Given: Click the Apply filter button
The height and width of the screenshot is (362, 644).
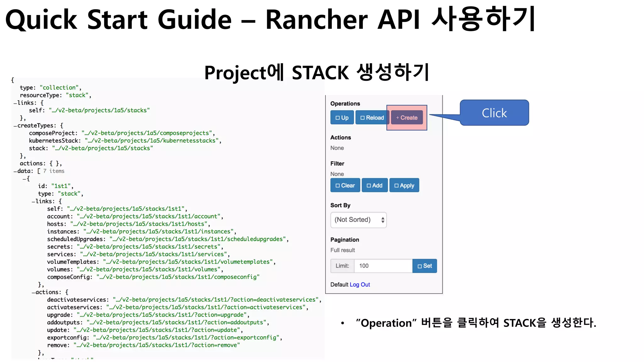Looking at the screenshot, I should [404, 185].
